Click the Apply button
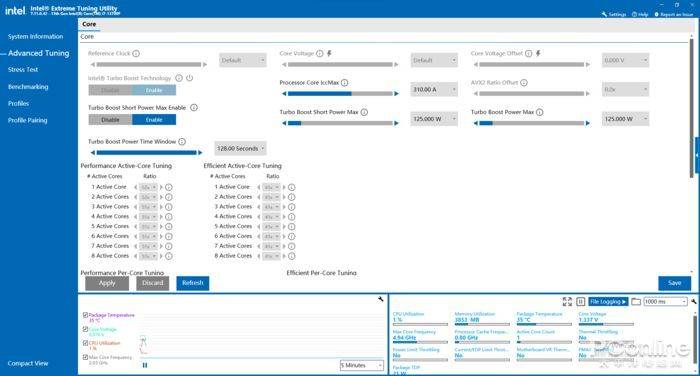Viewport: 700px width, 376px height. 107,283
